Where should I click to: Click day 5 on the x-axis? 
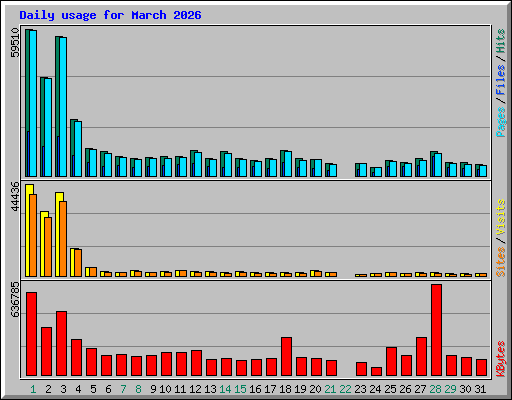(93, 389)
